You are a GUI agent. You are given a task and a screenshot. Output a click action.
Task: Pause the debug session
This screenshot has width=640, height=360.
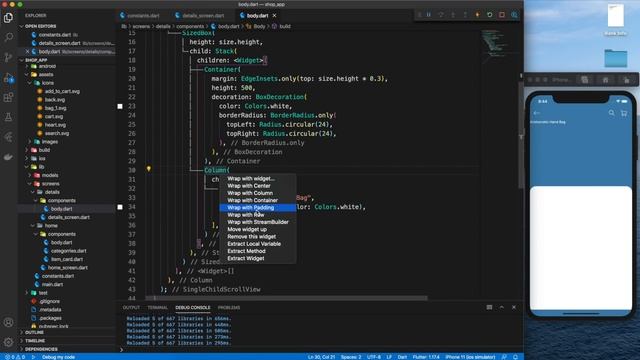(429, 15)
